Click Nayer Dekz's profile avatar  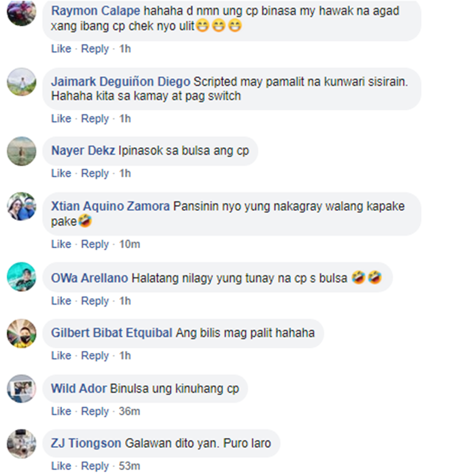pos(22,151)
